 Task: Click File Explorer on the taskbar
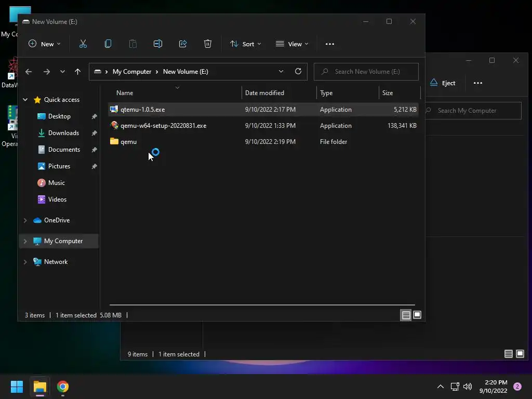point(39,387)
